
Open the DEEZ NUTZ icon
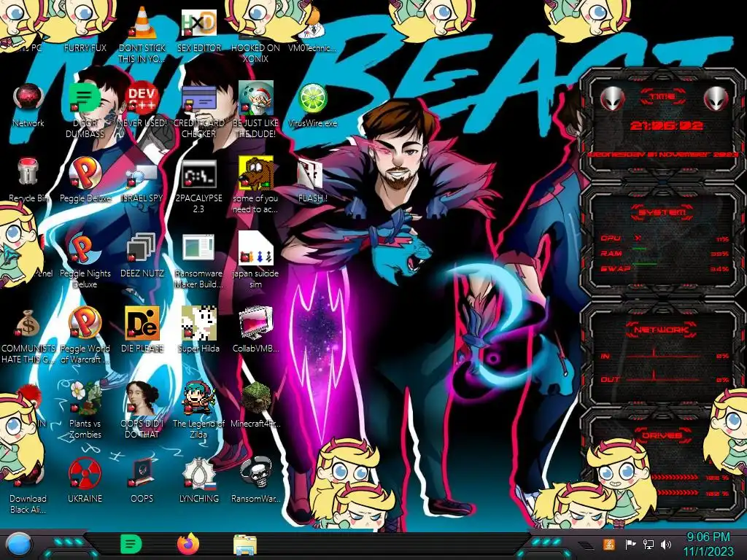[142, 255]
